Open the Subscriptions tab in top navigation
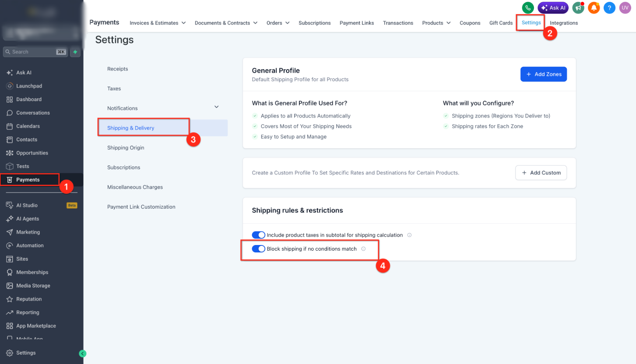This screenshot has width=636, height=364. 315,23
